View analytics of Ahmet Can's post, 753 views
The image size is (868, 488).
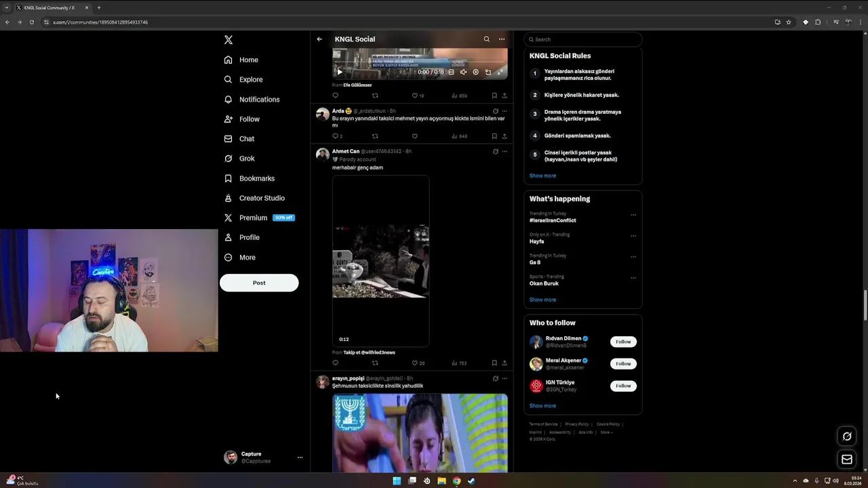(459, 363)
